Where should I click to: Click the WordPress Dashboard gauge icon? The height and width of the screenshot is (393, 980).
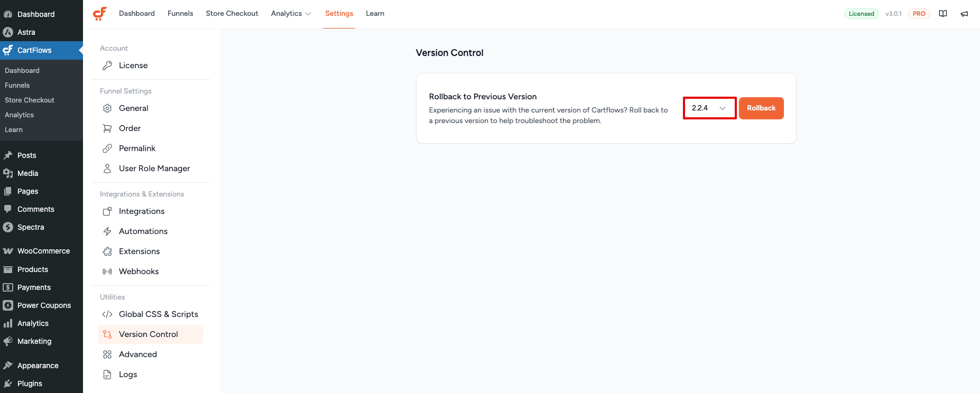click(8, 14)
